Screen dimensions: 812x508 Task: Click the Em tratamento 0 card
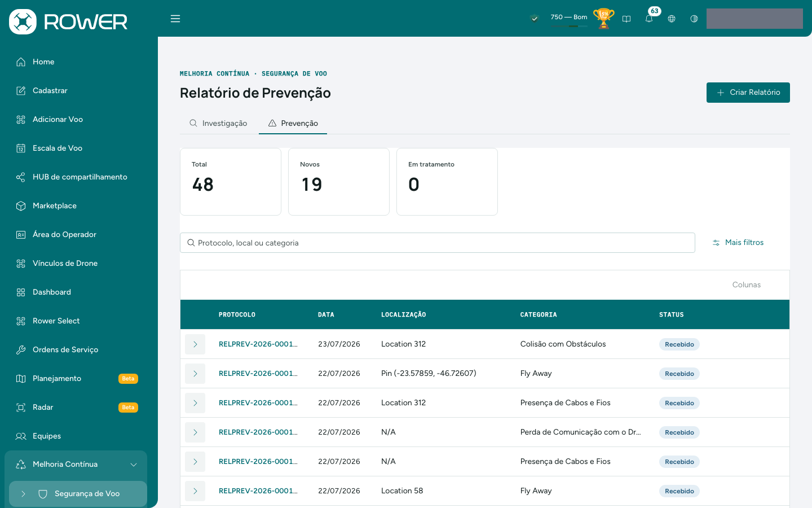447,182
